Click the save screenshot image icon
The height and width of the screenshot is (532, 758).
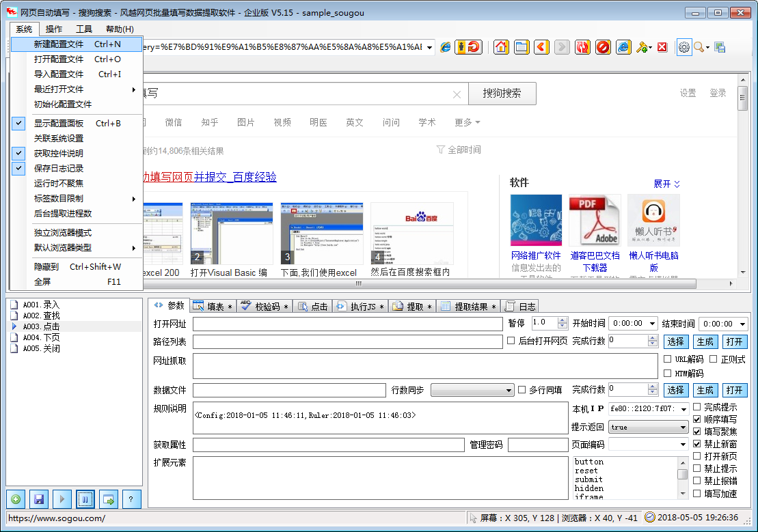720,47
